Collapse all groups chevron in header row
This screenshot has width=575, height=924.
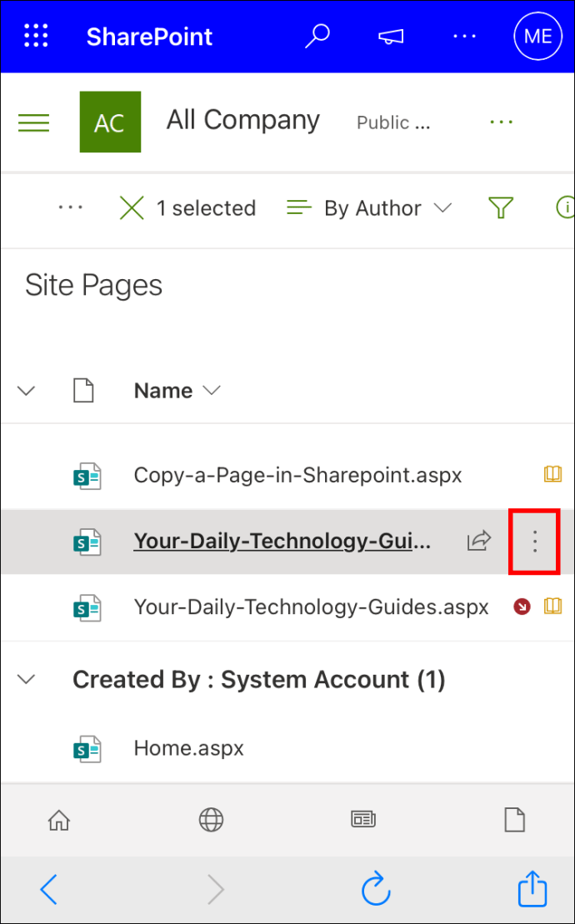(27, 391)
